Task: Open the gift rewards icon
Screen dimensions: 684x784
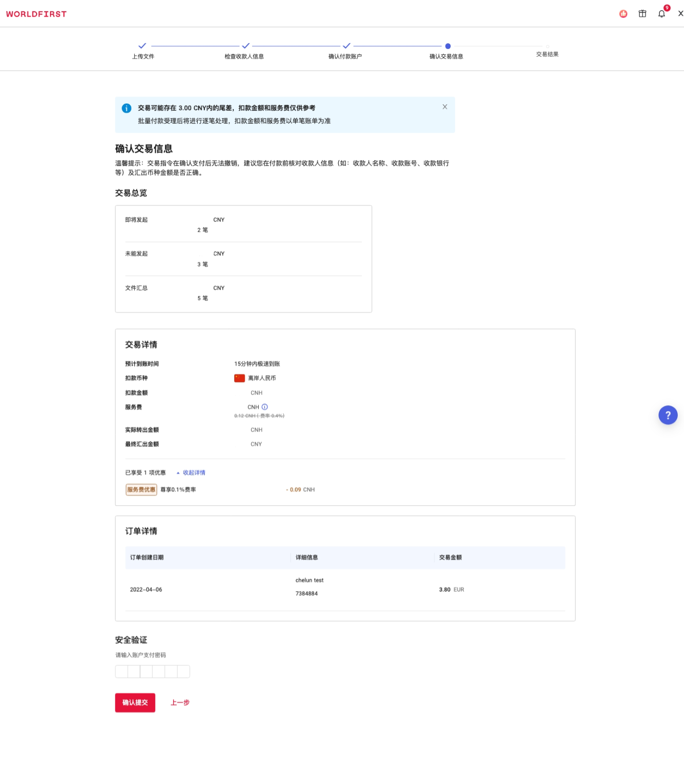Action: tap(642, 14)
